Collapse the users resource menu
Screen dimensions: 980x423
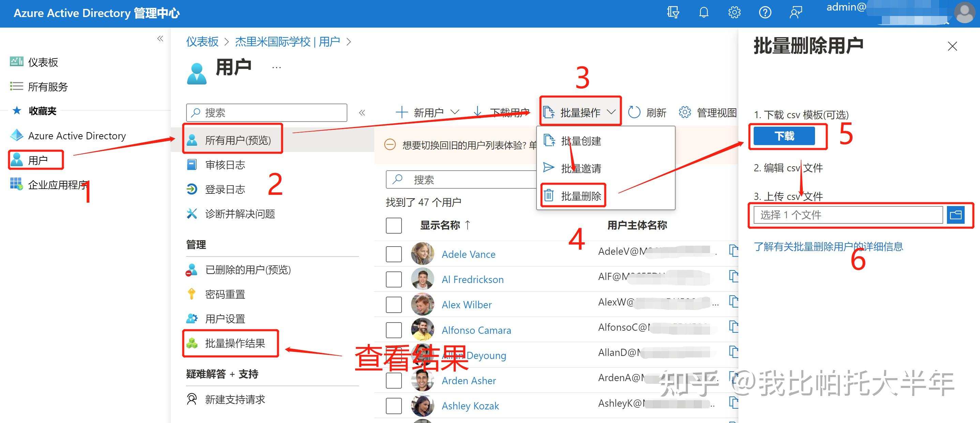tap(362, 112)
